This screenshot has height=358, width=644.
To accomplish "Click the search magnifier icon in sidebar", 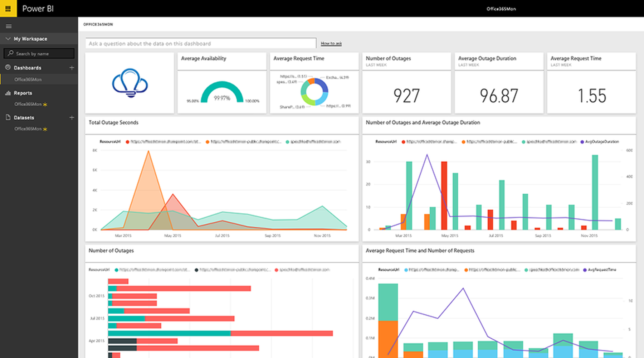I will click(11, 53).
